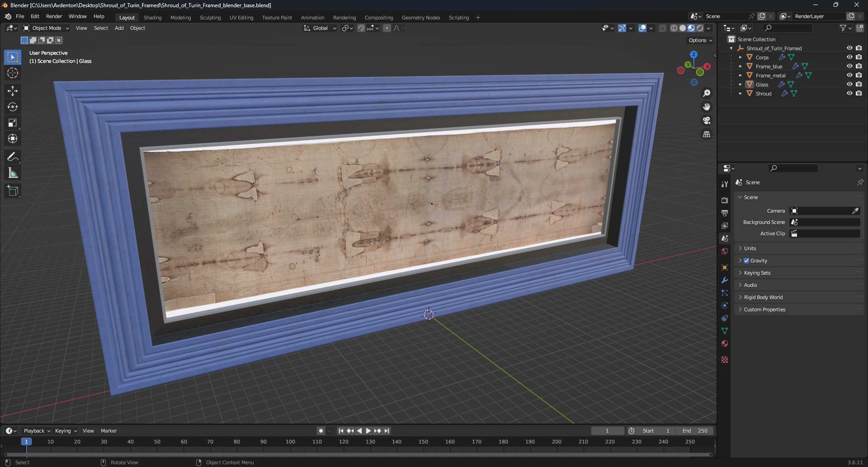The width and height of the screenshot is (868, 467).
Task: Toggle the Gravity checkbox
Action: tap(746, 261)
